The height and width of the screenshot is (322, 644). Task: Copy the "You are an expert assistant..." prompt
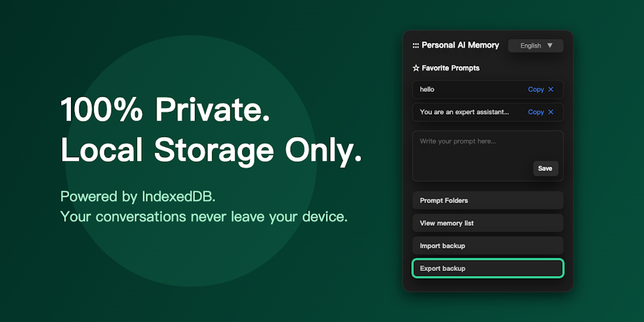pos(536,112)
